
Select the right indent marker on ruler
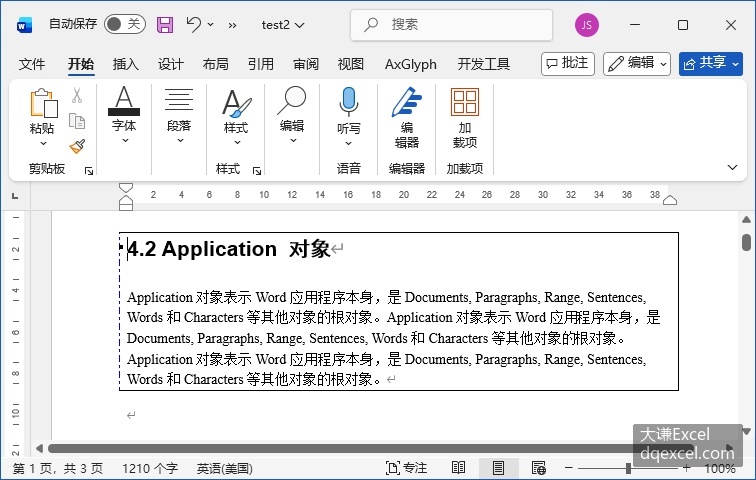point(670,200)
